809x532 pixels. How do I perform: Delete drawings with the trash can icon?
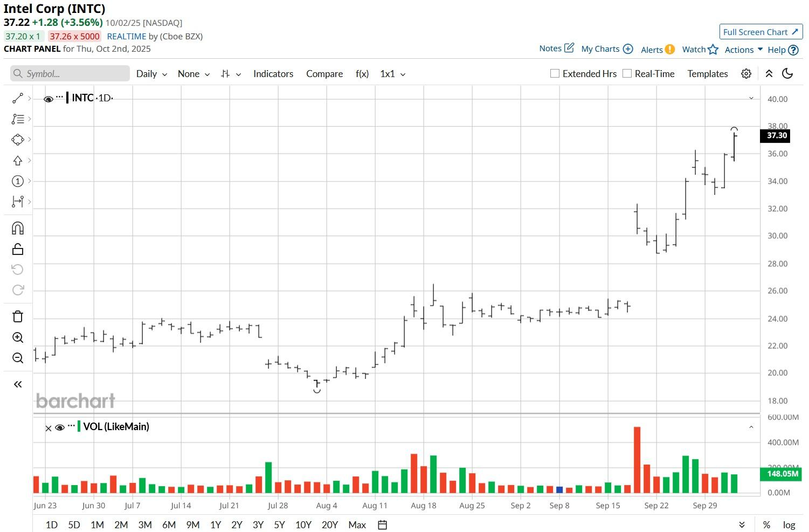[18, 316]
